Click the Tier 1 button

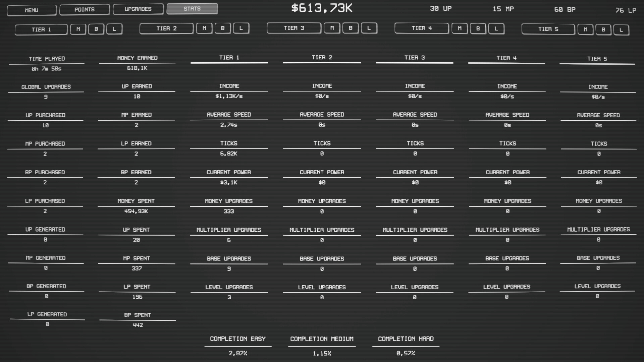[x=41, y=29]
